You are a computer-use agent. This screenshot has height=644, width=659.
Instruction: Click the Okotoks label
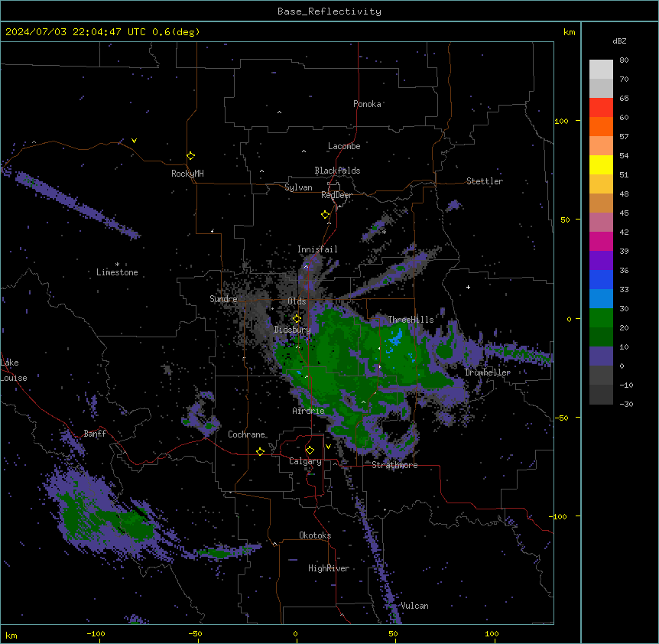(315, 535)
